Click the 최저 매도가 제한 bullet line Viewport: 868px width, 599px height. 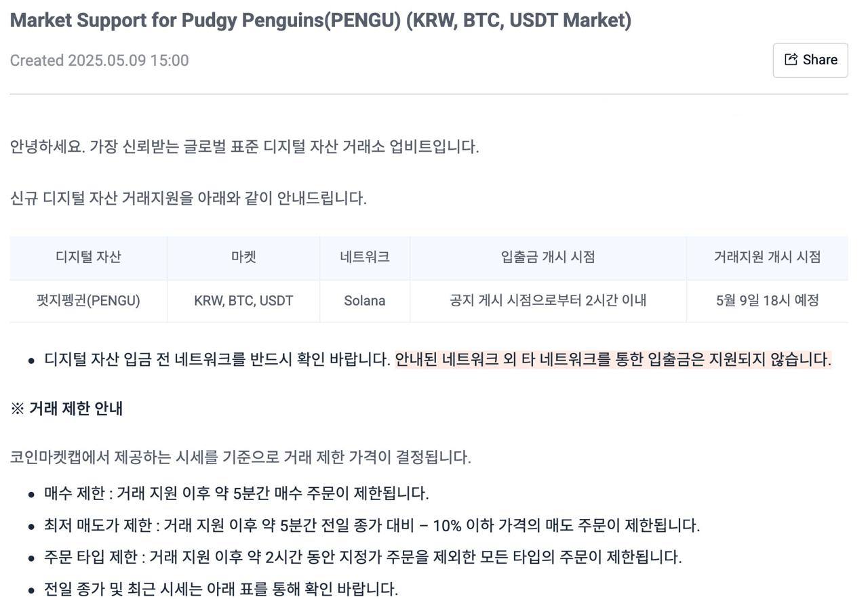(x=372, y=525)
